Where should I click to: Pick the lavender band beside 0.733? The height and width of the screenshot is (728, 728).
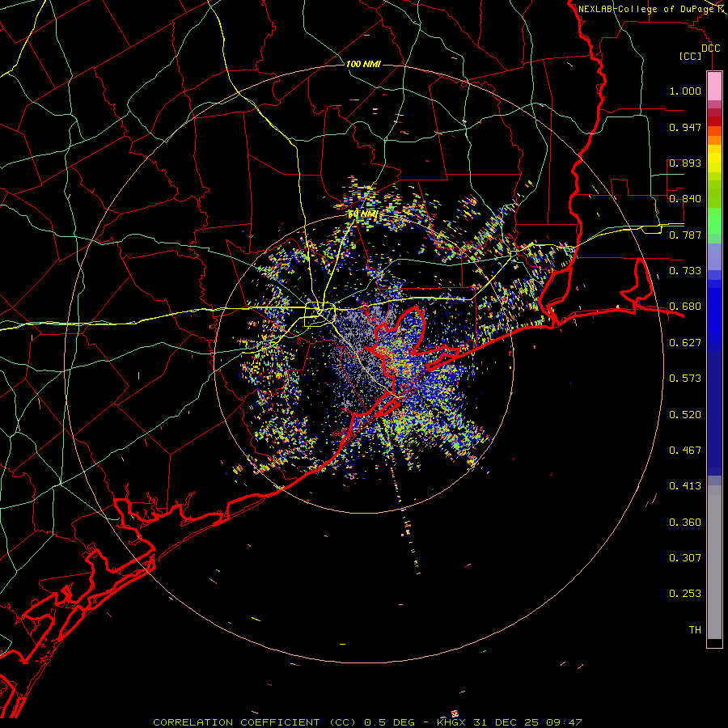714,256
